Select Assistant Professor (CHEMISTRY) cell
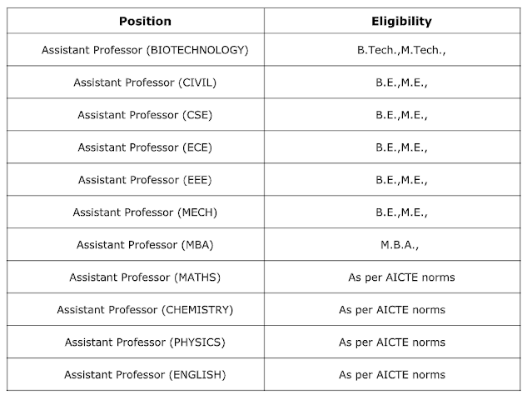Image resolution: width=532 pixels, height=400 pixels. click(x=136, y=309)
